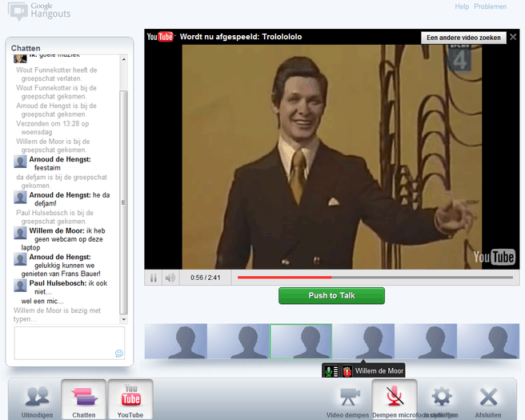This screenshot has width=525, height=420.
Task: Click the Willem de Moor name tooltip
Action: (x=379, y=371)
